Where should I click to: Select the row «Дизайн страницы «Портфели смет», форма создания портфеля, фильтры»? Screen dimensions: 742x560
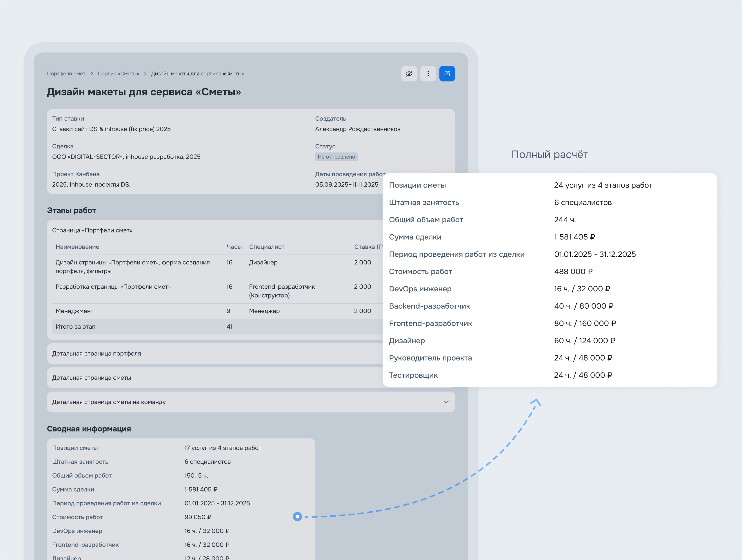point(133,267)
